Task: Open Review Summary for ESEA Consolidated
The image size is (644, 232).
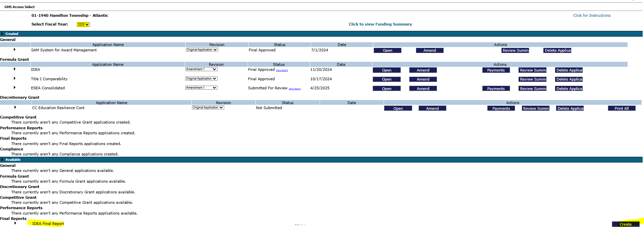Action: coord(532,89)
